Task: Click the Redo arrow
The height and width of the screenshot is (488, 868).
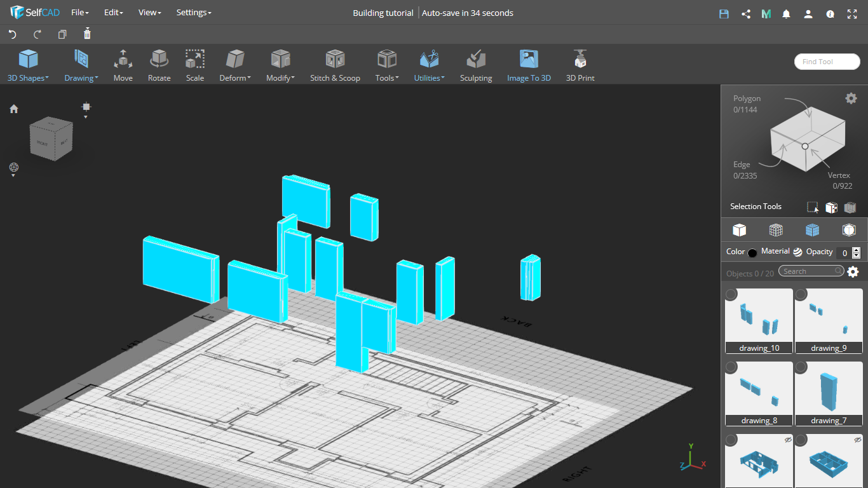Action: pyautogui.click(x=37, y=34)
